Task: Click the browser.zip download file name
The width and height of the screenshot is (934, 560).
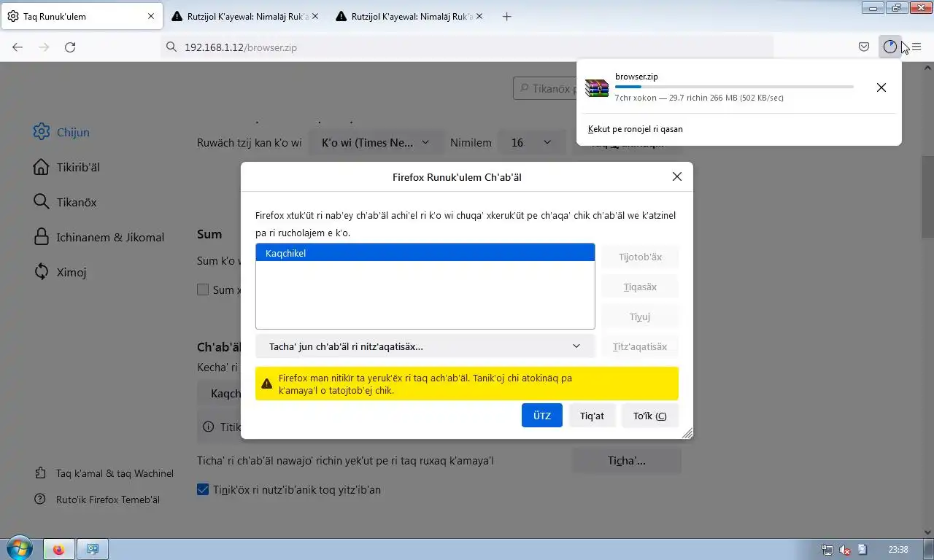Action: pyautogui.click(x=636, y=77)
